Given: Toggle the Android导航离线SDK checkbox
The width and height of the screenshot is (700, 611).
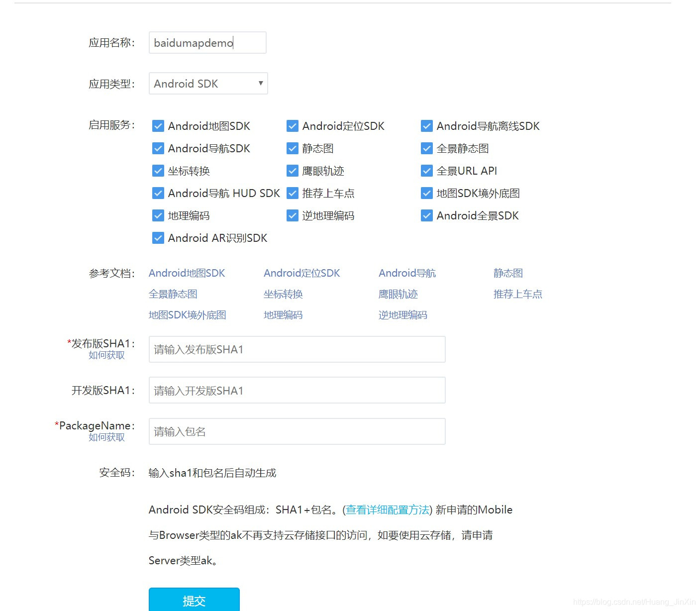Looking at the screenshot, I should [427, 126].
